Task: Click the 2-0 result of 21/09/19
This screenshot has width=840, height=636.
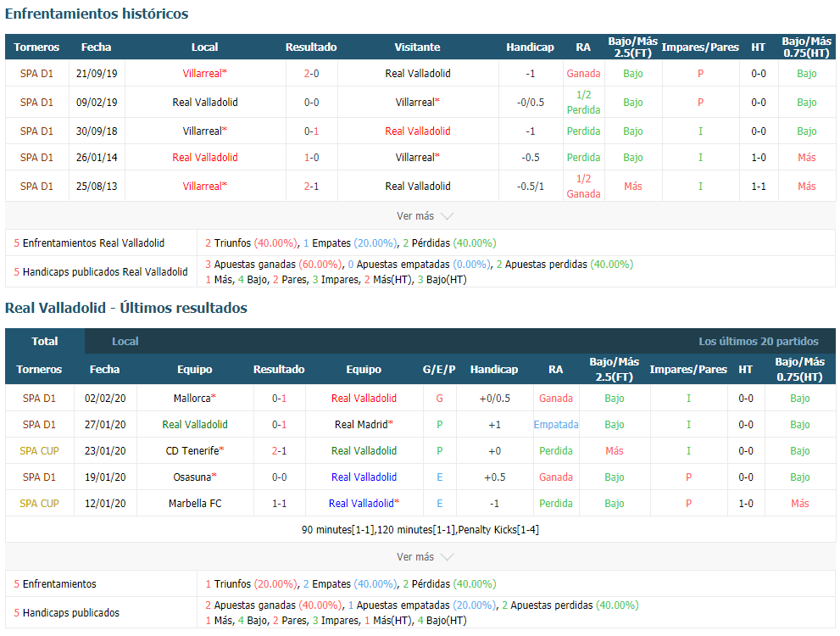Action: pyautogui.click(x=311, y=74)
